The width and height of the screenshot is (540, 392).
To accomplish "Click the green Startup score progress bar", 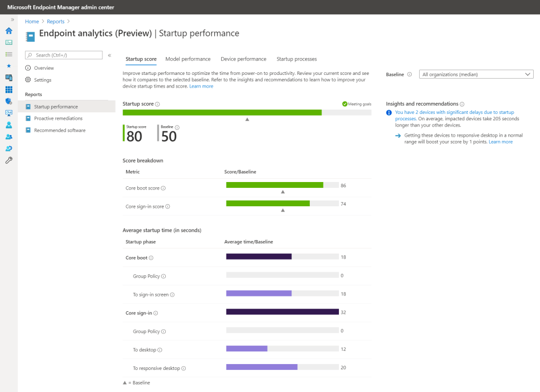I will (222, 112).
